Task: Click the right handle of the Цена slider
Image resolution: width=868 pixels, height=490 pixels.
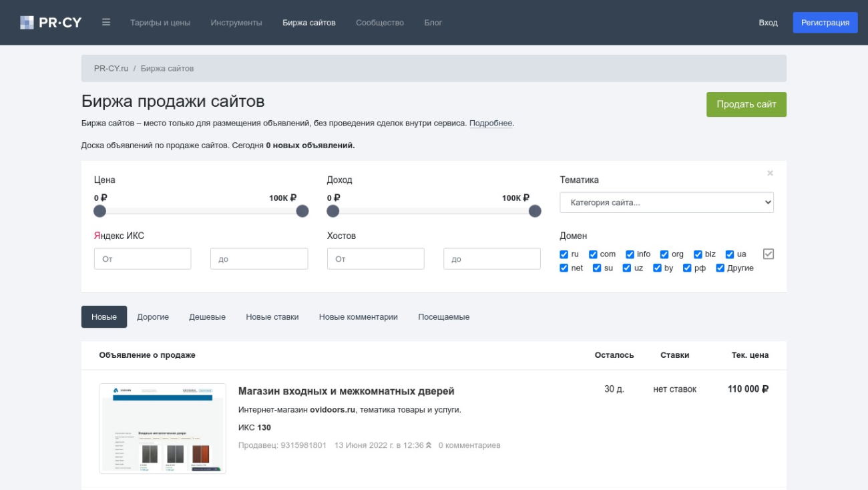Action: tap(302, 211)
